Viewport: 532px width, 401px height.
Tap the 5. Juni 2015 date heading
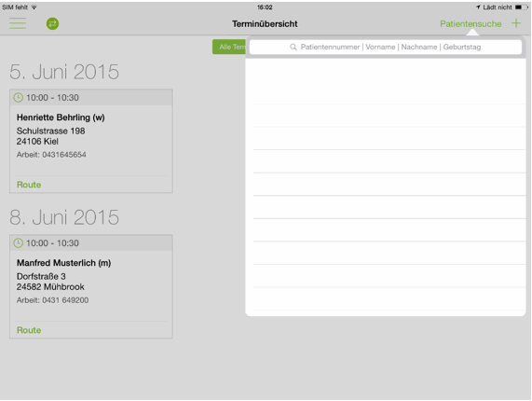click(64, 72)
